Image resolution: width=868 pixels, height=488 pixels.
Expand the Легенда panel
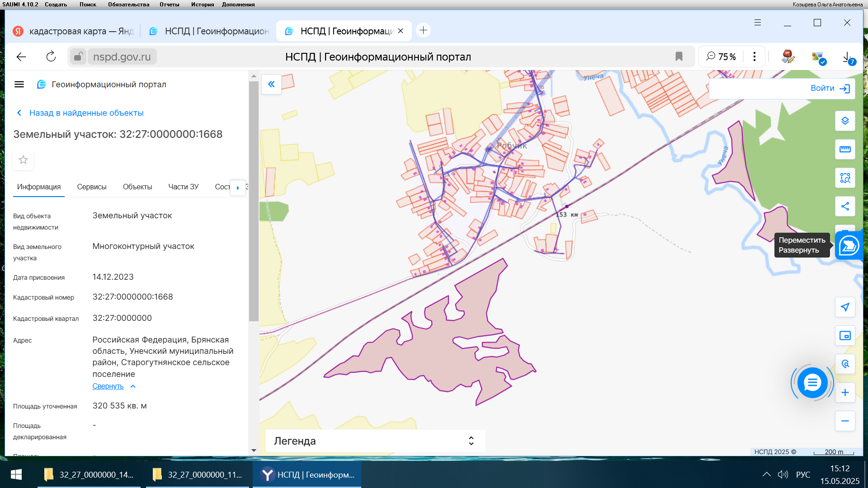coord(375,441)
